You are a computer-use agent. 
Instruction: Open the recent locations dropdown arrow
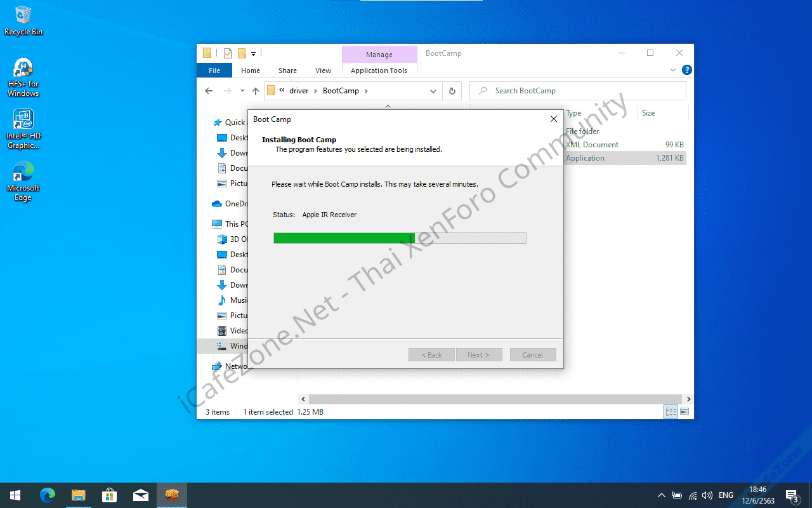(242, 91)
